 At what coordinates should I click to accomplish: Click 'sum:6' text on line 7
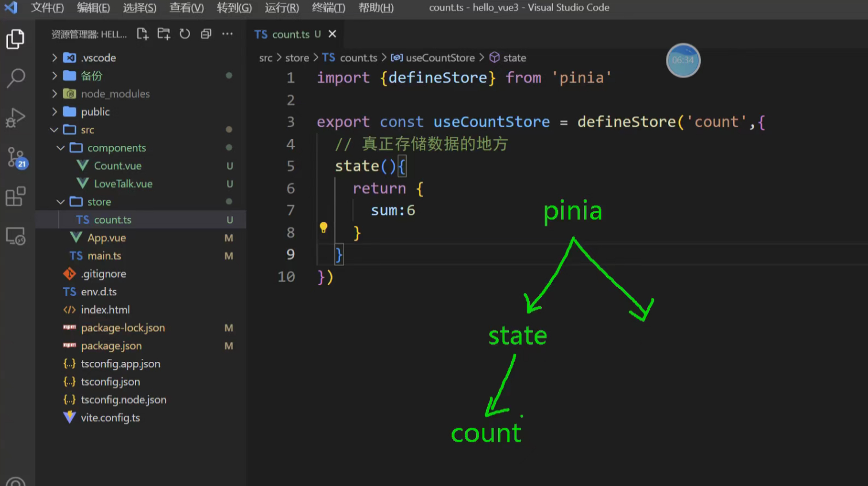point(393,210)
